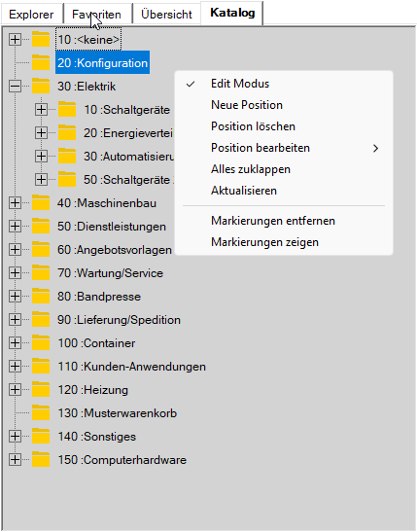Click the folder icon beside 10 :Schaltgeräte
The width and height of the screenshot is (417, 532).
point(67,110)
